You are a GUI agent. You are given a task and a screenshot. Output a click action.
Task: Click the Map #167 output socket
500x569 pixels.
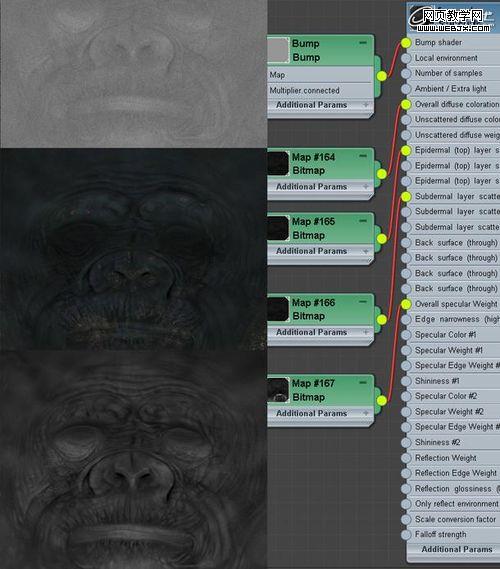point(381,401)
